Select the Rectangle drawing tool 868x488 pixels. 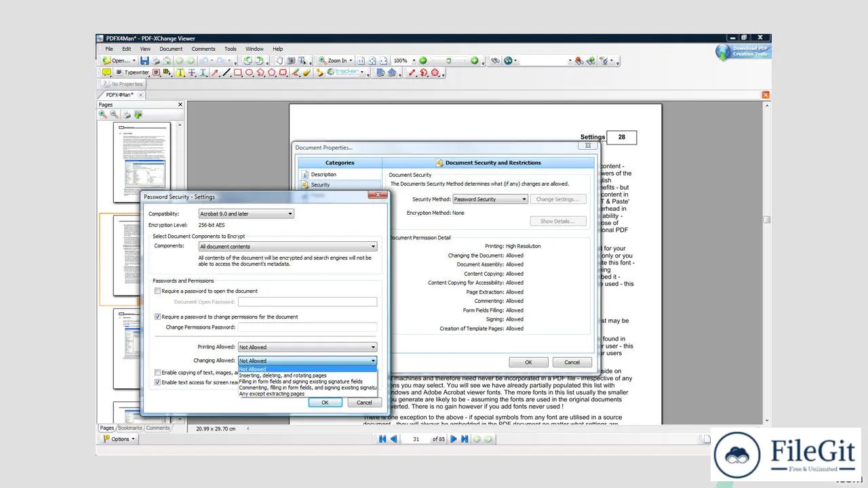(238, 73)
